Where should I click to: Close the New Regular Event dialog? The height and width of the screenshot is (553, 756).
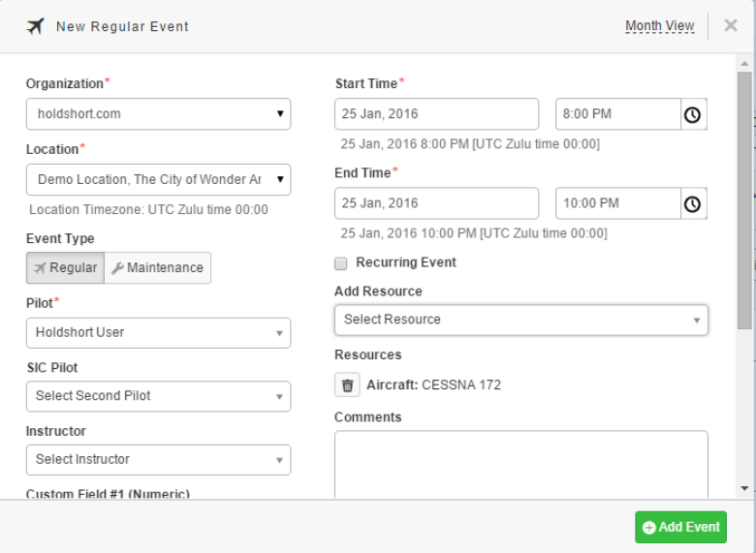coord(731,25)
